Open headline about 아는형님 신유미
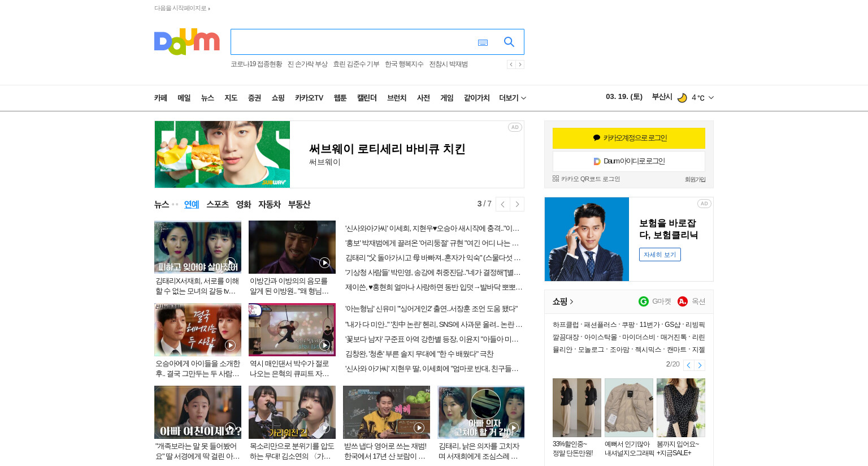Viewport: 868px width, 466px height. 431,309
